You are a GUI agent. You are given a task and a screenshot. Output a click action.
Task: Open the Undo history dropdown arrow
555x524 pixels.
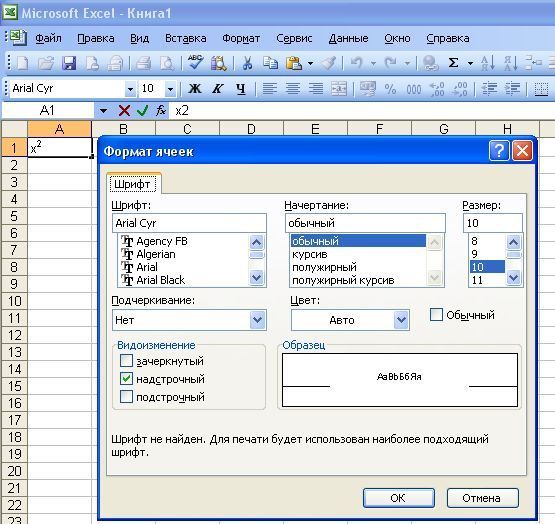point(373,64)
